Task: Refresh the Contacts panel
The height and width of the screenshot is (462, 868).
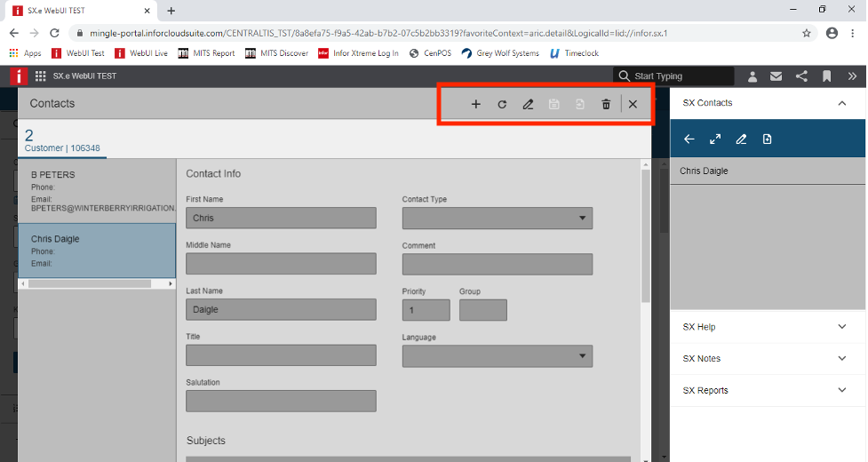Action: (x=502, y=104)
